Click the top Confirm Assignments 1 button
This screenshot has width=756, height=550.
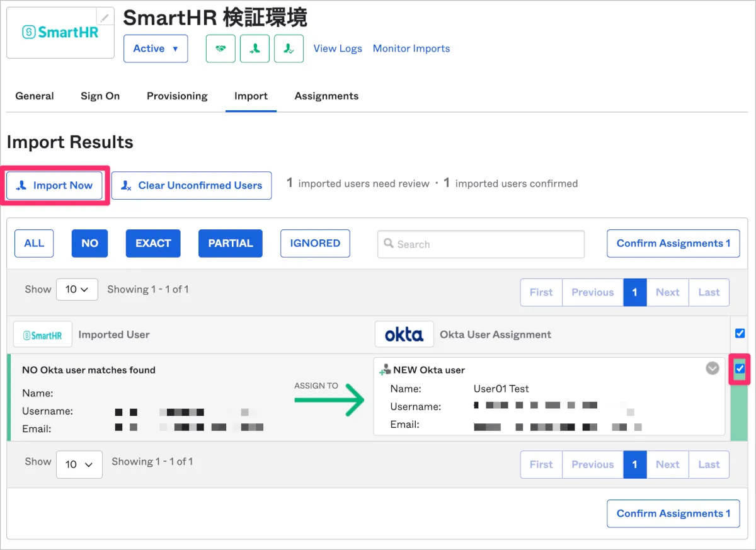coord(673,243)
